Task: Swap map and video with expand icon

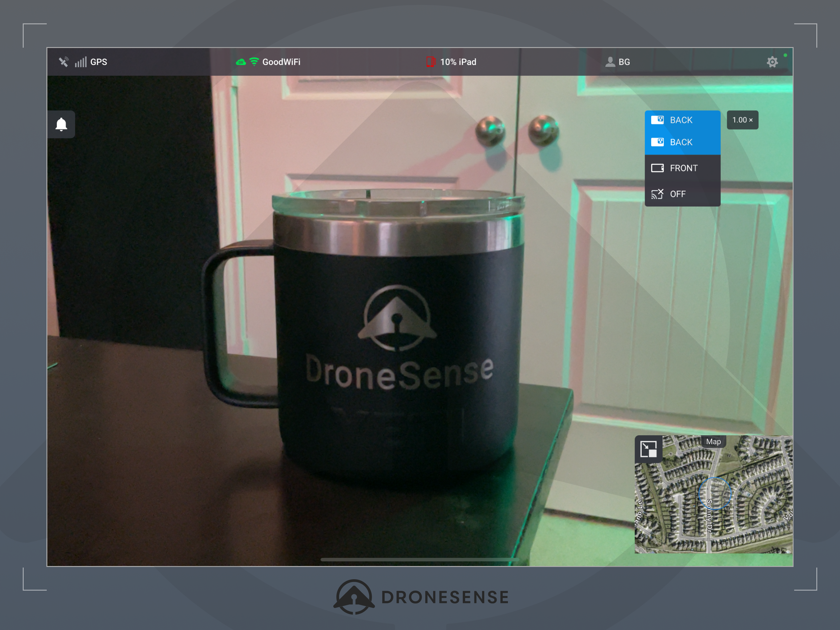Action: point(648,449)
